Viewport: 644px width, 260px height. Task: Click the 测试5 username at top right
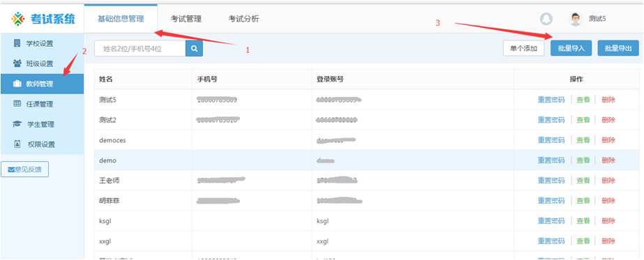point(597,19)
